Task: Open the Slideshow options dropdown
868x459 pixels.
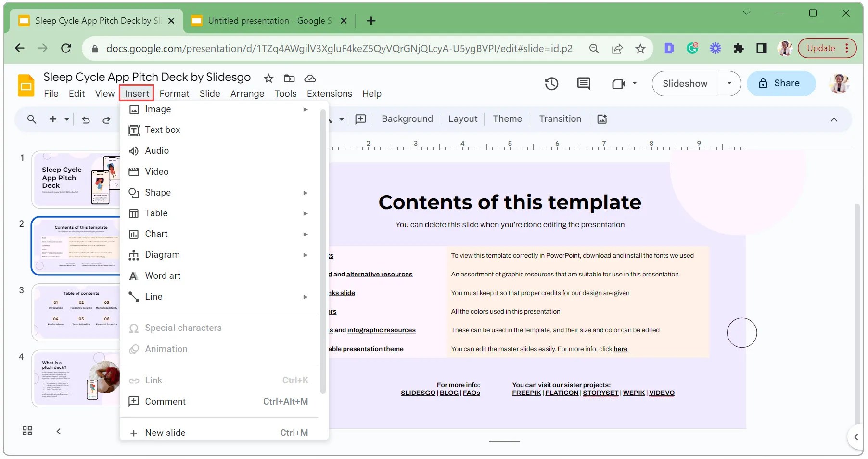Action: pyautogui.click(x=729, y=83)
